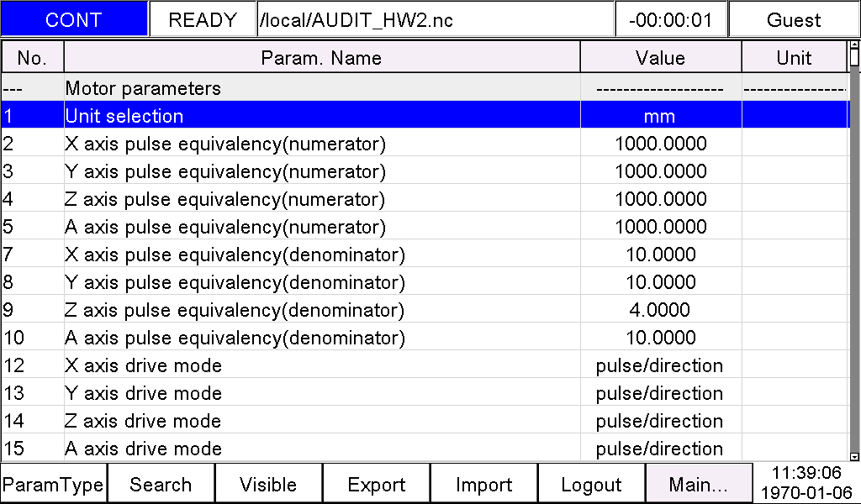This screenshot has height=504, width=861.
Task: Select Z axis pulse equivalency(denominator) row
Action: tap(425, 309)
